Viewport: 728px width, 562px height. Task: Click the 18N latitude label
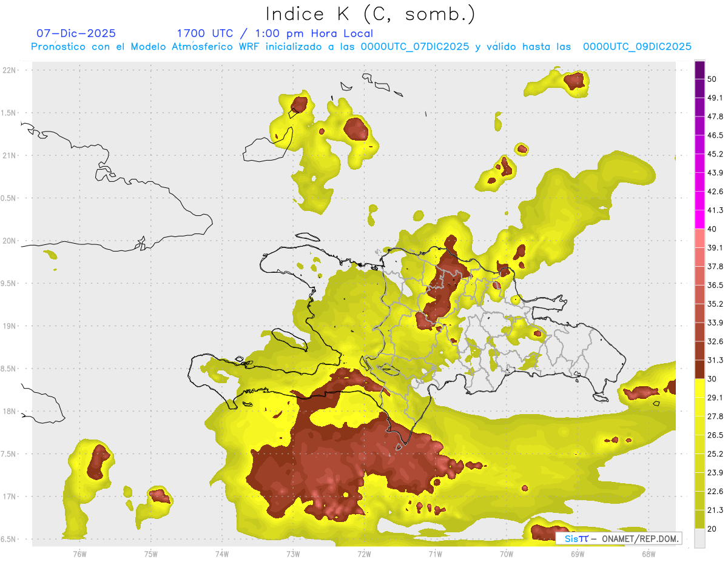[x=9, y=411]
